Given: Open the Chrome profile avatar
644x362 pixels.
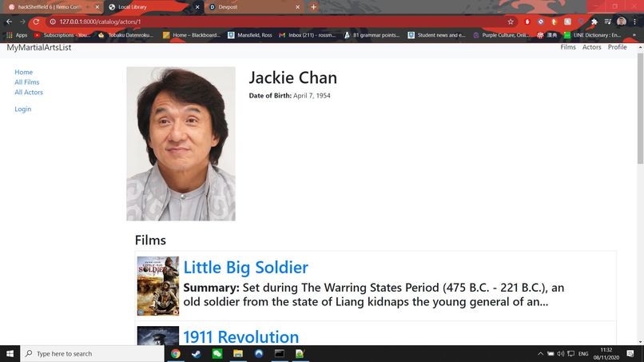Looking at the screenshot, I should click(622, 22).
